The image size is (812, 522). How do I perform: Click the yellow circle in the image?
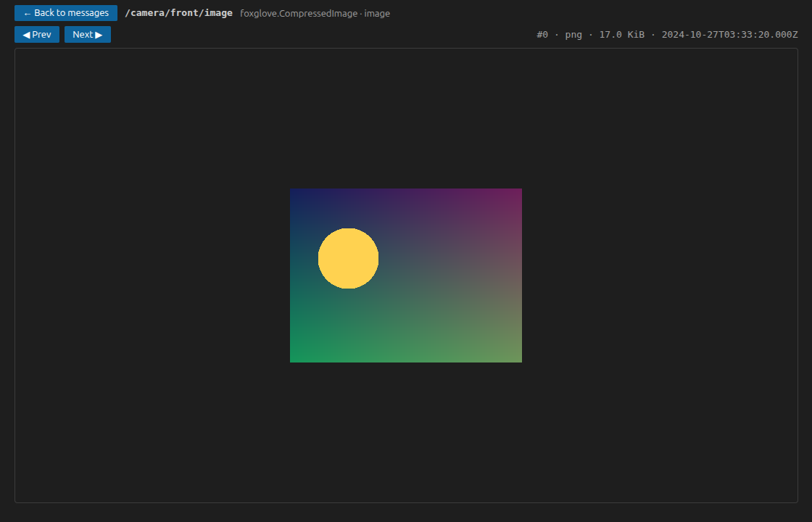(x=348, y=258)
